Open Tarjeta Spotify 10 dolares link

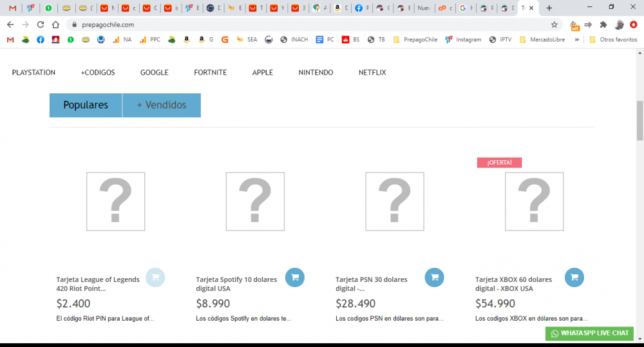click(236, 284)
